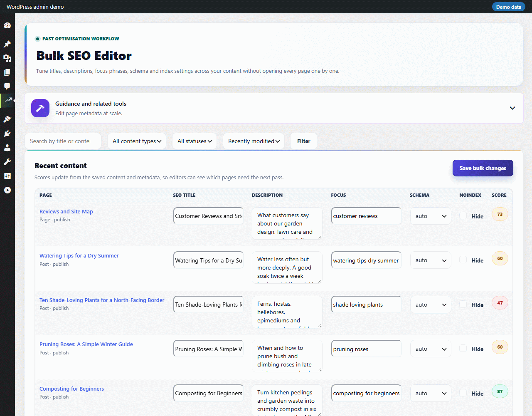
Task: Click the Search by title or content field
Action: pyautogui.click(x=63, y=141)
